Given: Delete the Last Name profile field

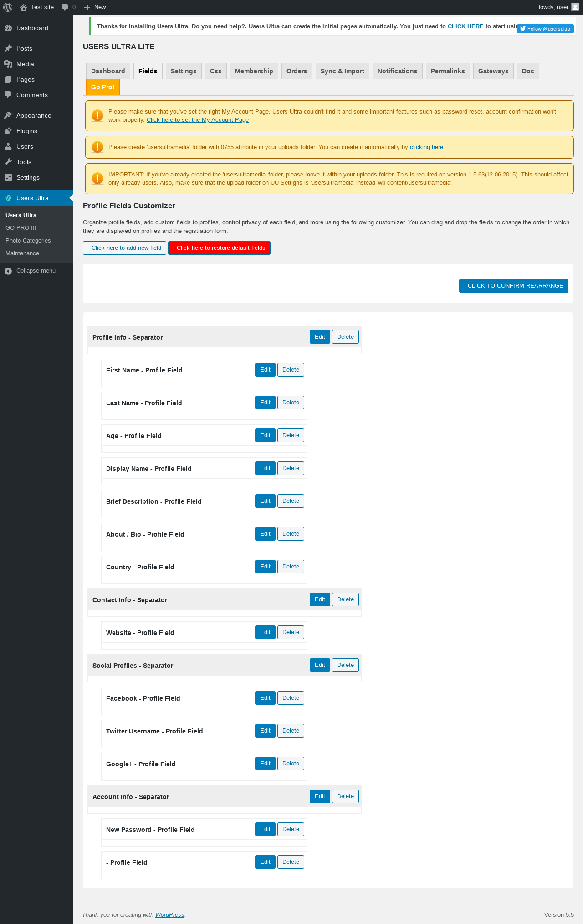Looking at the screenshot, I should (x=291, y=403).
